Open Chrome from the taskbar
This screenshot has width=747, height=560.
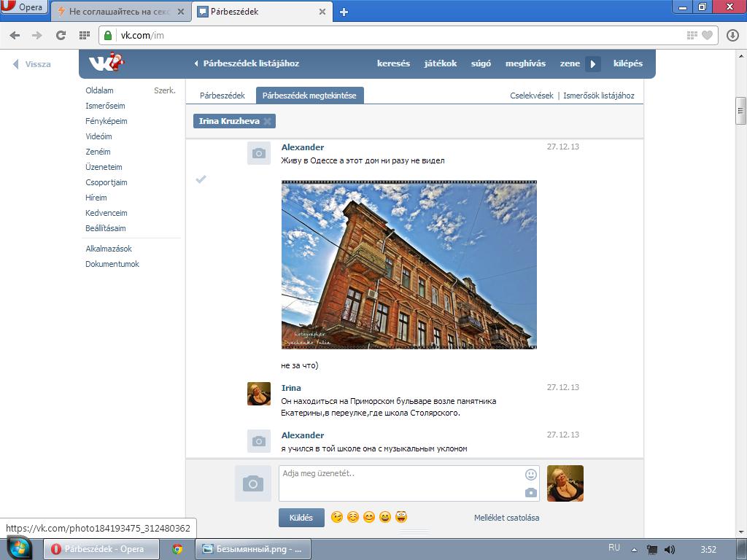pyautogui.click(x=177, y=549)
